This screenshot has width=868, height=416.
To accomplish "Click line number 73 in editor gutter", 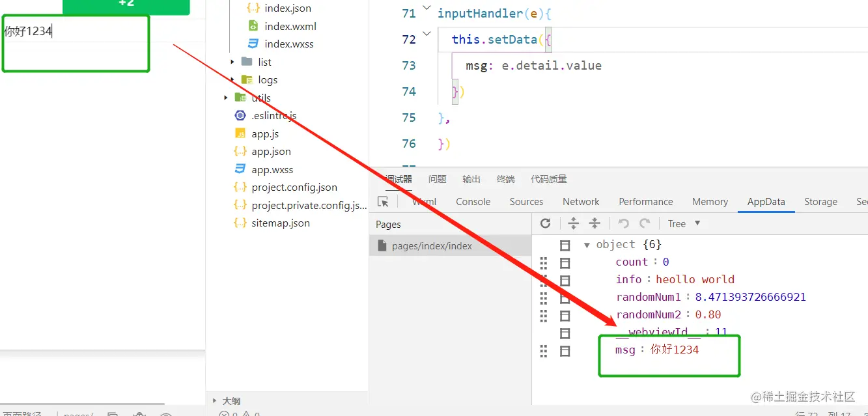I will pos(409,65).
